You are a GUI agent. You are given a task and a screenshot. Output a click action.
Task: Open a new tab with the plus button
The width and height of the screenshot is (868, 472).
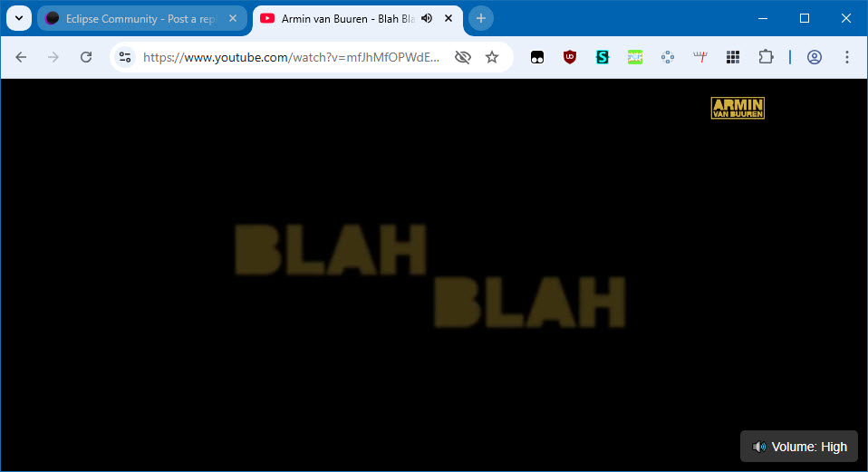pos(480,18)
